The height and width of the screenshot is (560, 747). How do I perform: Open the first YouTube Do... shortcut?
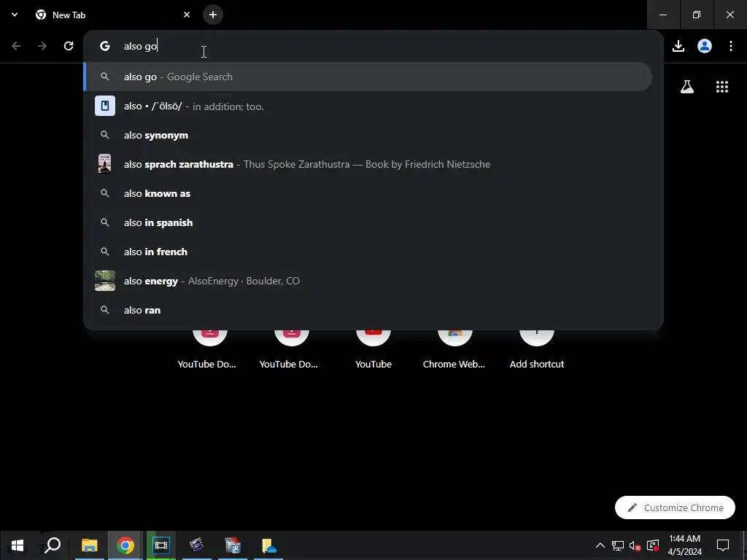[207, 350]
